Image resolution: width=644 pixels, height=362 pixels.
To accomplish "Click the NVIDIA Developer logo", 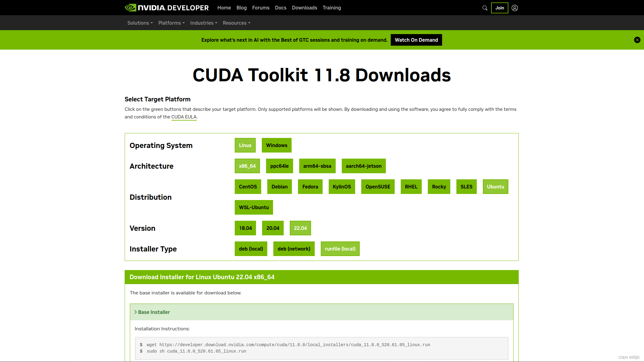I will (167, 8).
